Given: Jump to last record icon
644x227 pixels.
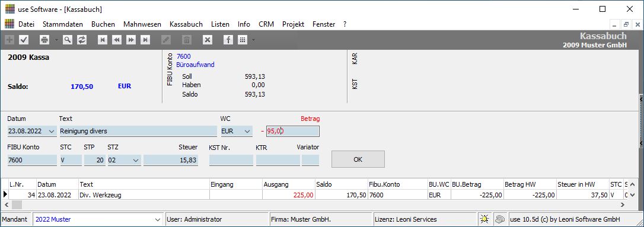Looking at the screenshot, I should [145, 40].
